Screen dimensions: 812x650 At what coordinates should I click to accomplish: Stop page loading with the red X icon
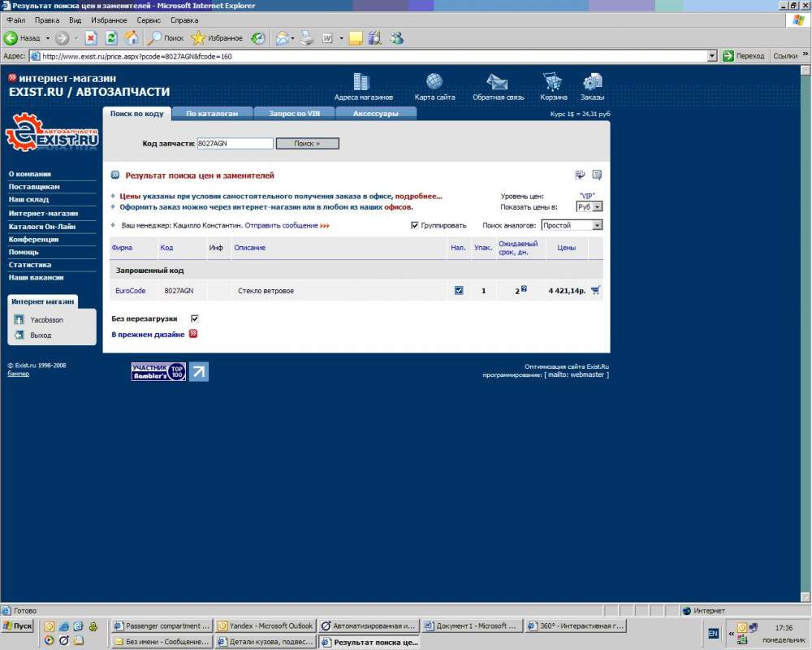tap(91, 38)
